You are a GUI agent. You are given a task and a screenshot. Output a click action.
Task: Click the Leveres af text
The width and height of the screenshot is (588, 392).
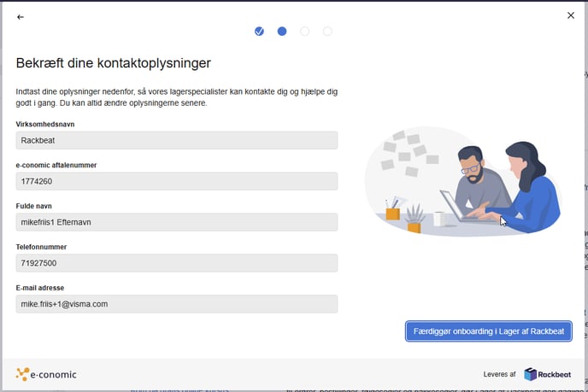click(x=499, y=374)
